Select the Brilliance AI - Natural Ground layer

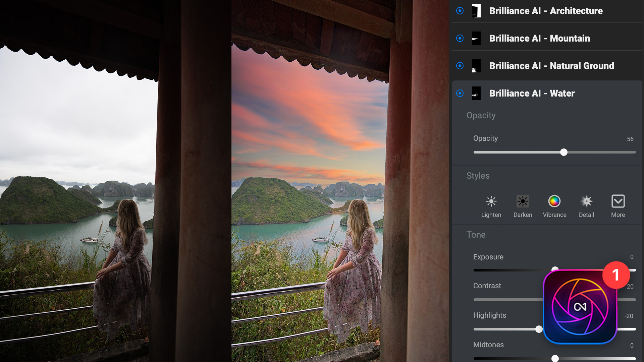[552, 66]
